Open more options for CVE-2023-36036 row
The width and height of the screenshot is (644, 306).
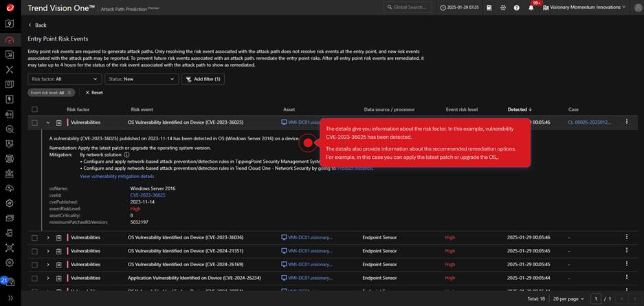(x=626, y=237)
